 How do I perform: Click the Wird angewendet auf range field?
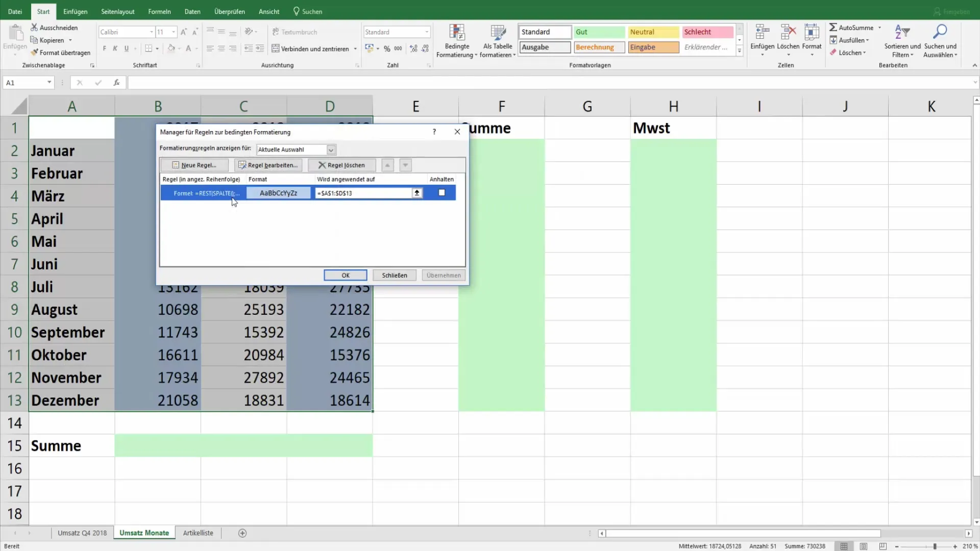363,193
